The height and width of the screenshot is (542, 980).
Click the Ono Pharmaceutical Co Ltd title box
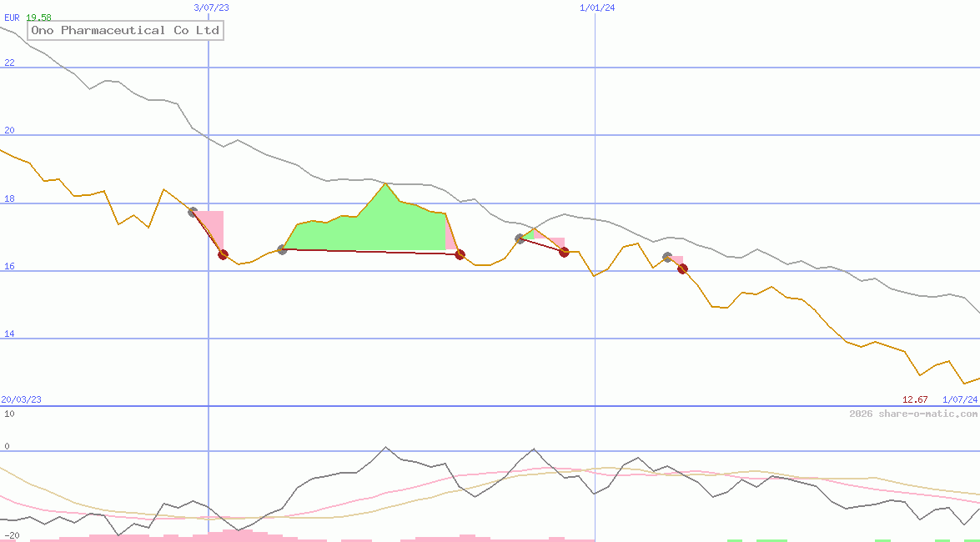coord(123,30)
